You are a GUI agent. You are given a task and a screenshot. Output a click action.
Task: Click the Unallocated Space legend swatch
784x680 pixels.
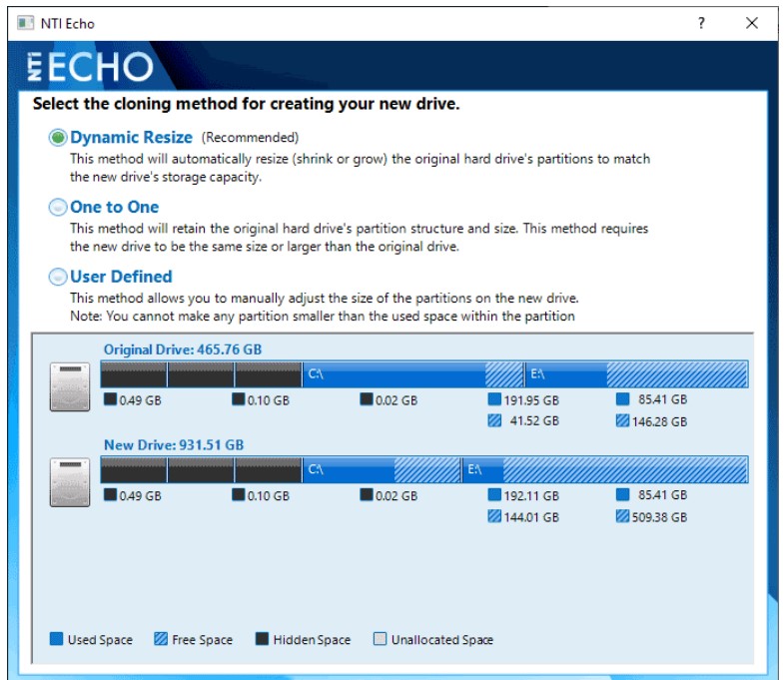[380, 639]
